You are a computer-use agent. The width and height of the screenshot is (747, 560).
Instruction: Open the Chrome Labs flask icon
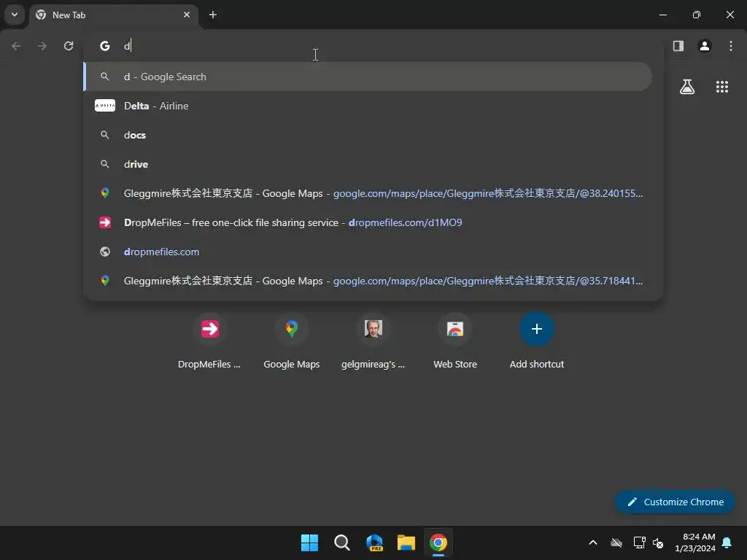tap(687, 87)
